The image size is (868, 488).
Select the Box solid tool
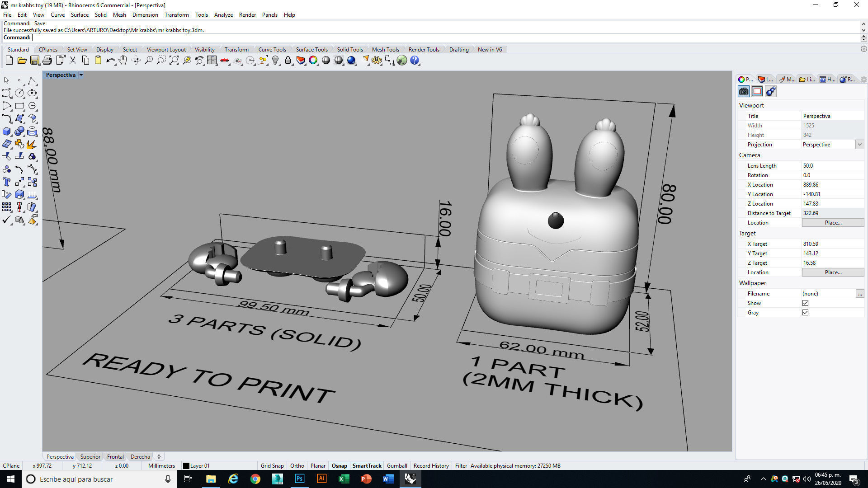pos(7,131)
